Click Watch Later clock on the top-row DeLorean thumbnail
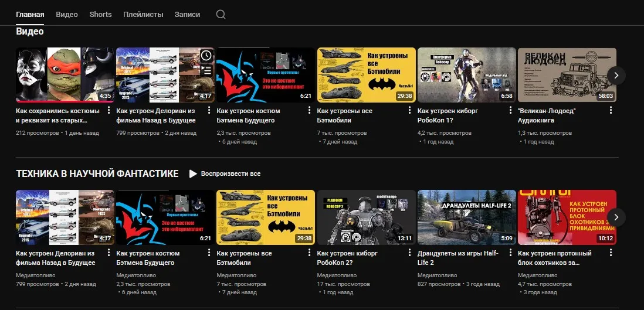 [x=206, y=56]
